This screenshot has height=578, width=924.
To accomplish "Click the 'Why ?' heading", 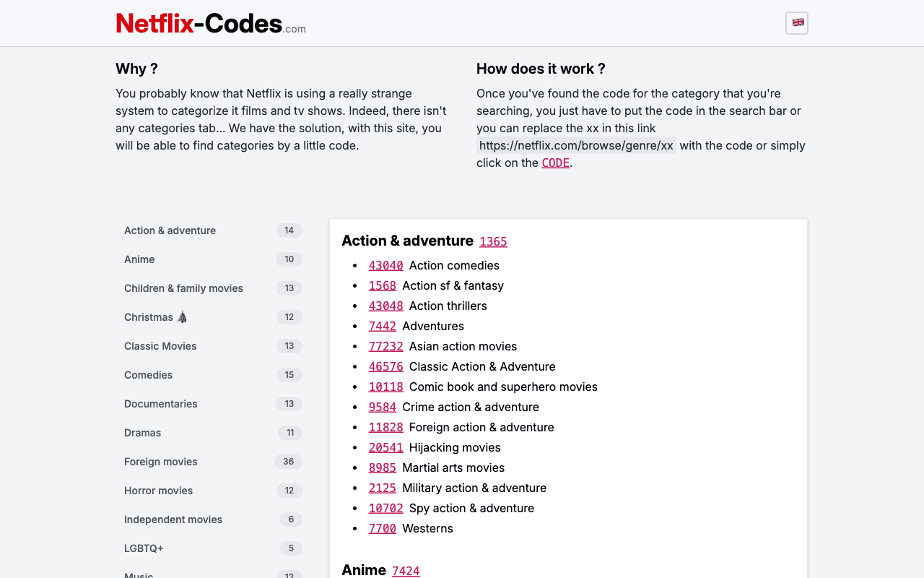I will click(136, 69).
